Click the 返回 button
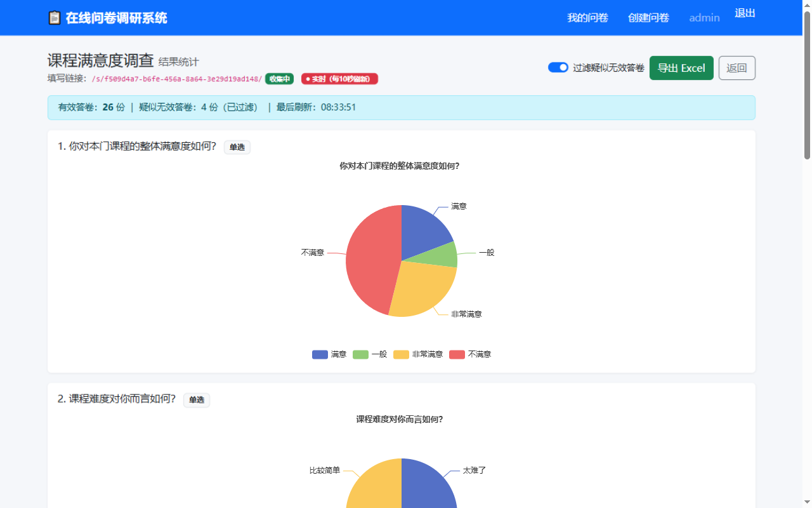Image resolution: width=812 pixels, height=508 pixels. pyautogui.click(x=737, y=68)
